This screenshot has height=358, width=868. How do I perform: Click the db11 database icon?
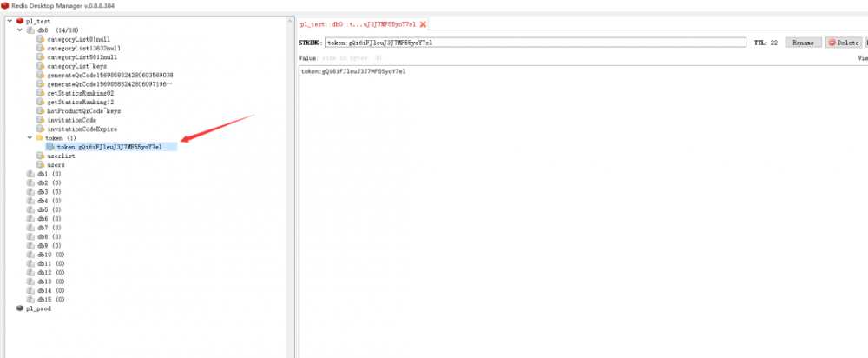pyautogui.click(x=30, y=264)
